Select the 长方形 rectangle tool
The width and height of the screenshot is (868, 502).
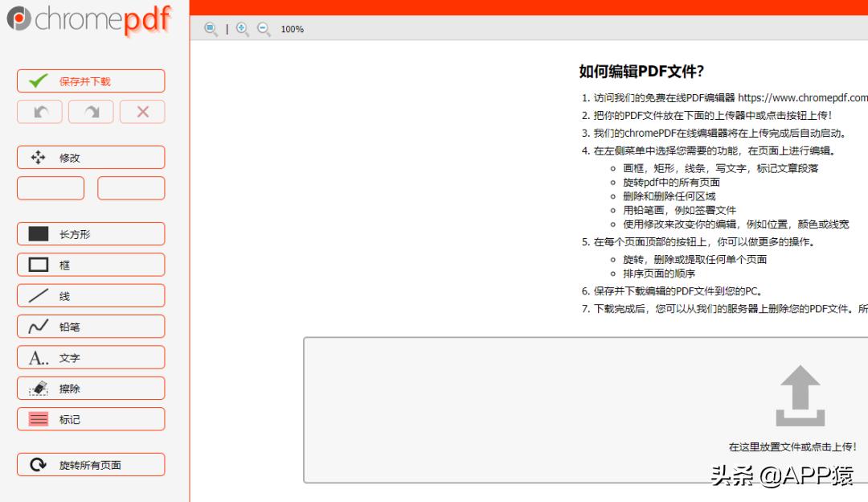90,233
